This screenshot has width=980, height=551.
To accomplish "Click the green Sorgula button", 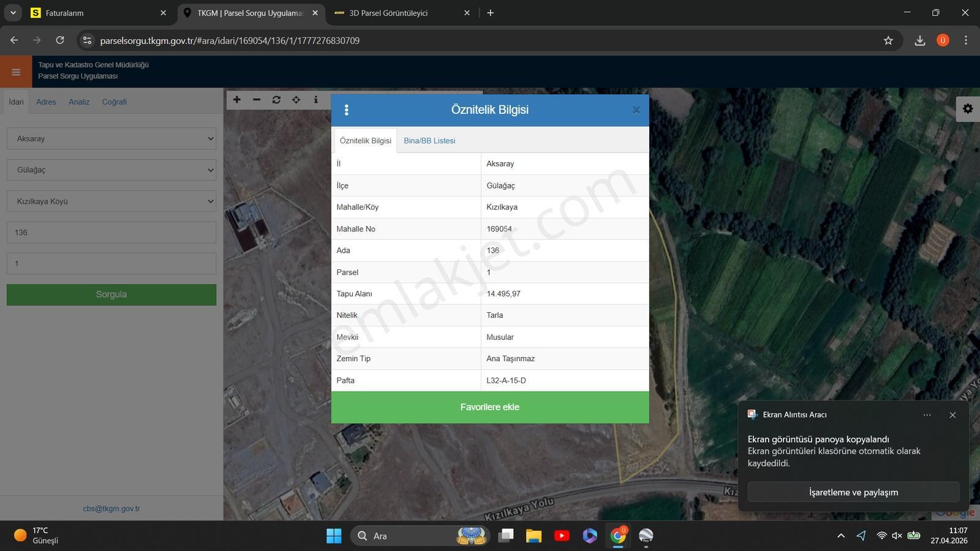I will point(111,294).
